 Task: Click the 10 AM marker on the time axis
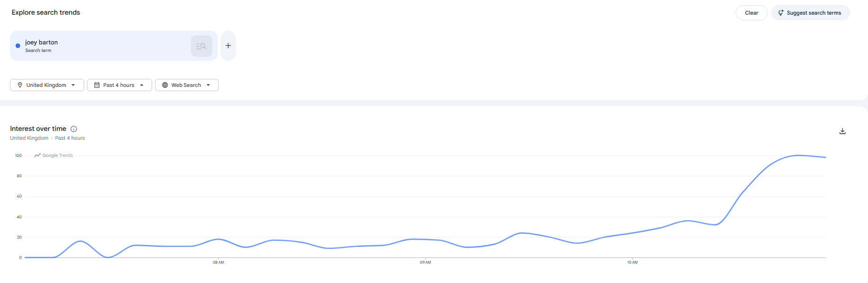[632, 262]
